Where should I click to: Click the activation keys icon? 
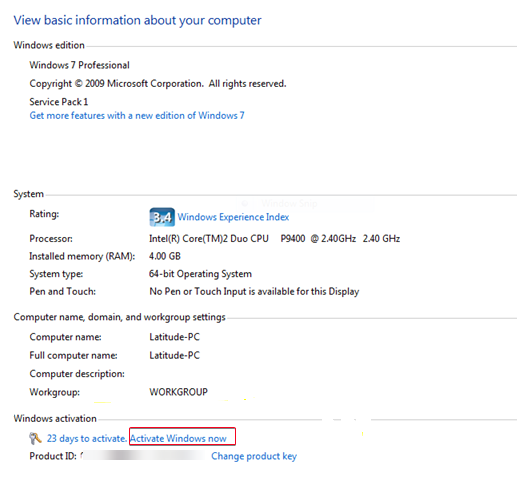coord(35,438)
